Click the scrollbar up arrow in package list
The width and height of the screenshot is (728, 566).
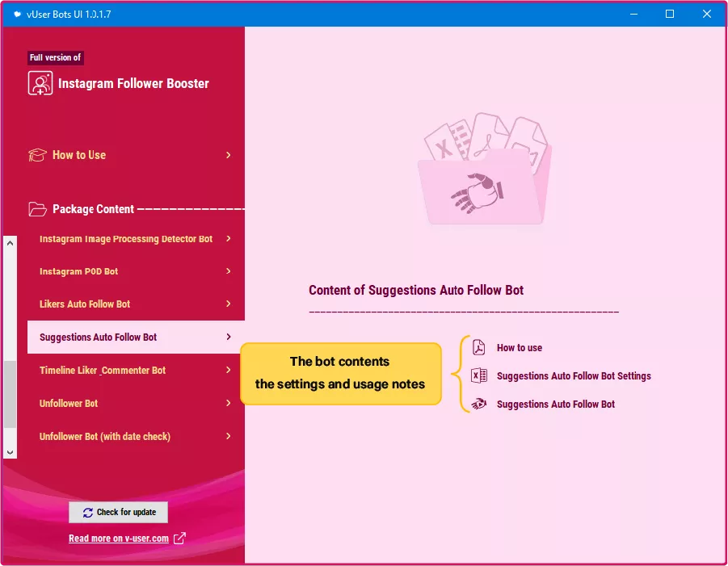click(11, 243)
